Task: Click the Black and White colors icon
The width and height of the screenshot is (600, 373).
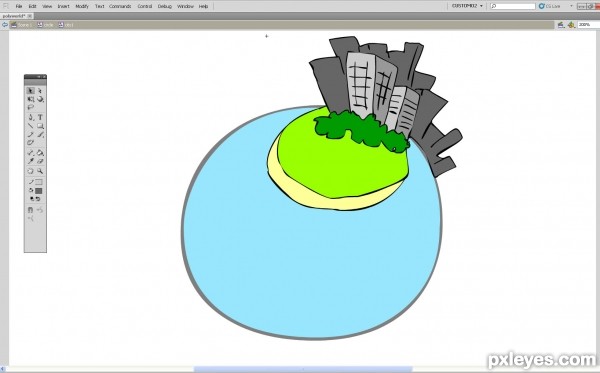Action: point(32,199)
